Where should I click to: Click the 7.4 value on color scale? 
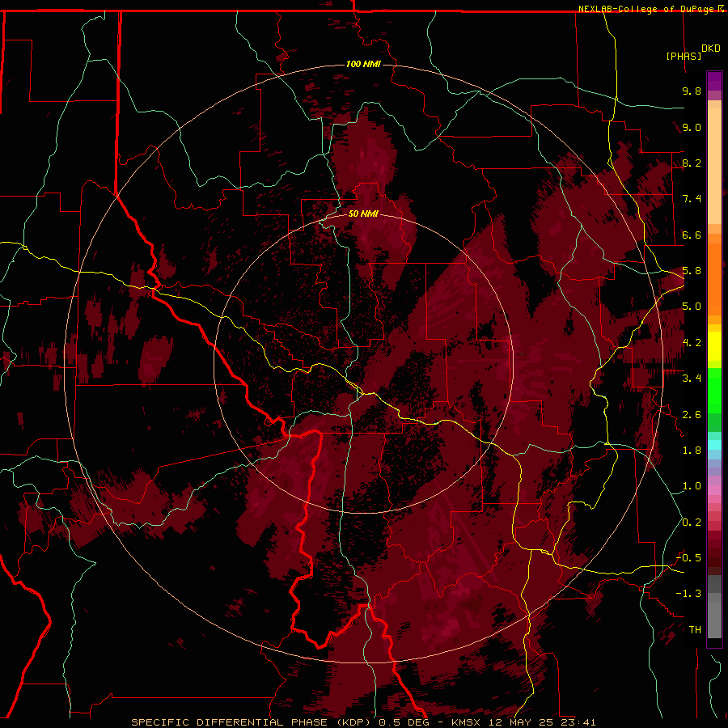692,199
